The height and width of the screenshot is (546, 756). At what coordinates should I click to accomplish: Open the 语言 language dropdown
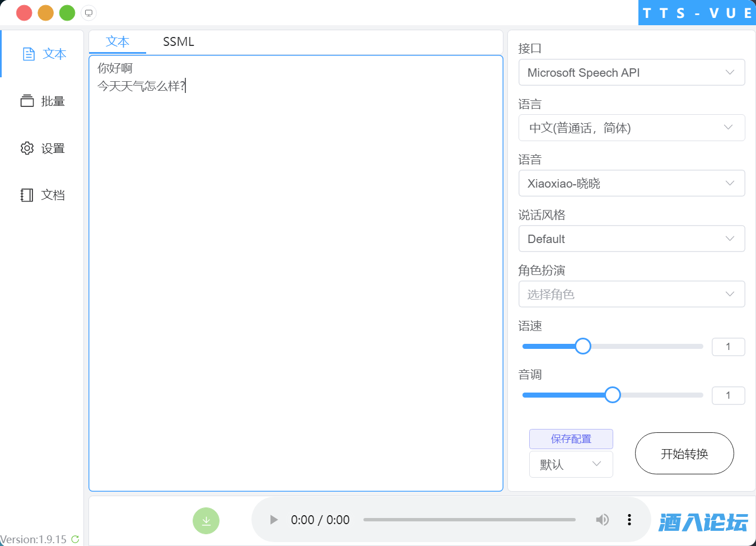point(631,128)
